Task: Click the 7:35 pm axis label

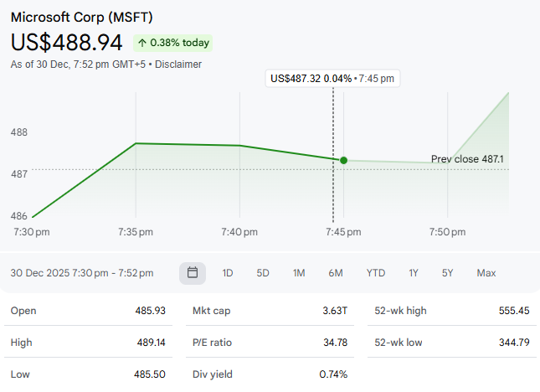Action: [x=136, y=232]
